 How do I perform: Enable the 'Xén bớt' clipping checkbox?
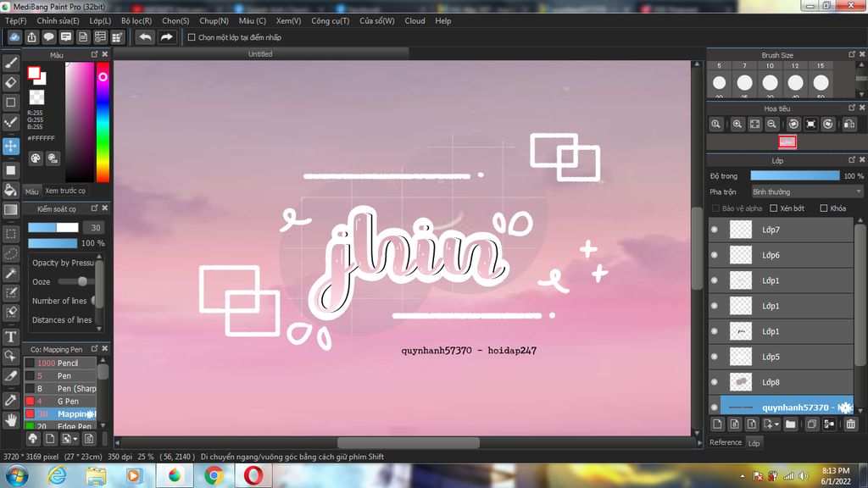774,208
